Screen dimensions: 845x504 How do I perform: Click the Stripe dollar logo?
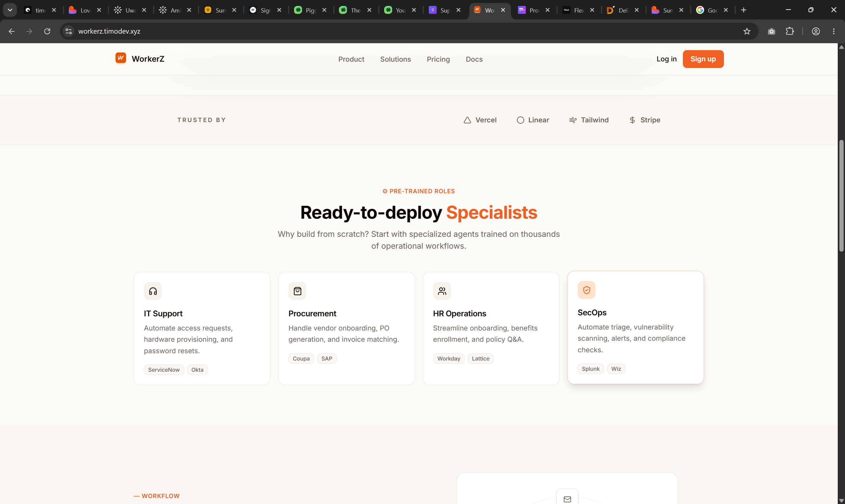(632, 120)
